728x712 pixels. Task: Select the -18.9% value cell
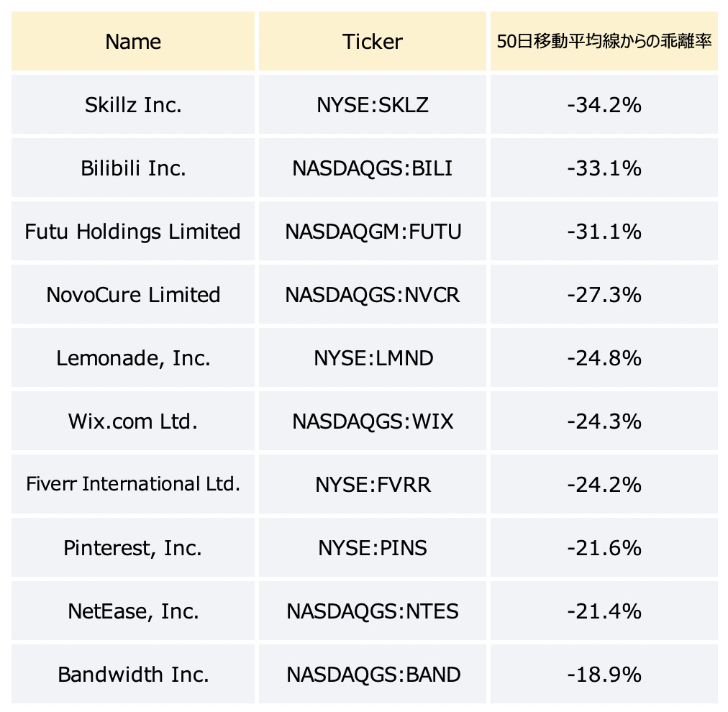click(604, 674)
